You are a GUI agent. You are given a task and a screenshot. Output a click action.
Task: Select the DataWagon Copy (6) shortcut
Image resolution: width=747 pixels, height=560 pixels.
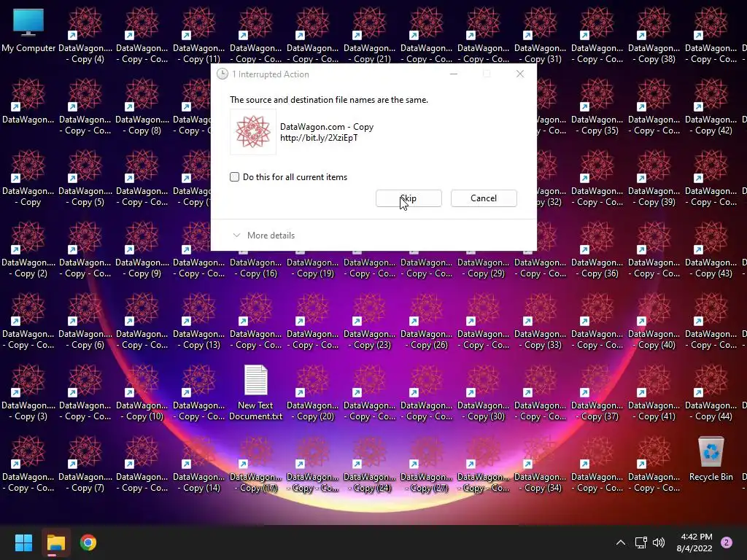pos(85,322)
